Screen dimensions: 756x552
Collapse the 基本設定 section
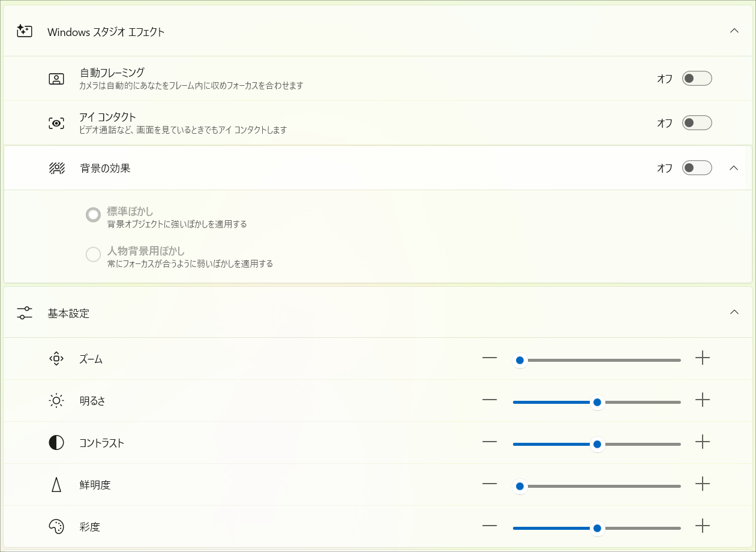pyautogui.click(x=734, y=312)
